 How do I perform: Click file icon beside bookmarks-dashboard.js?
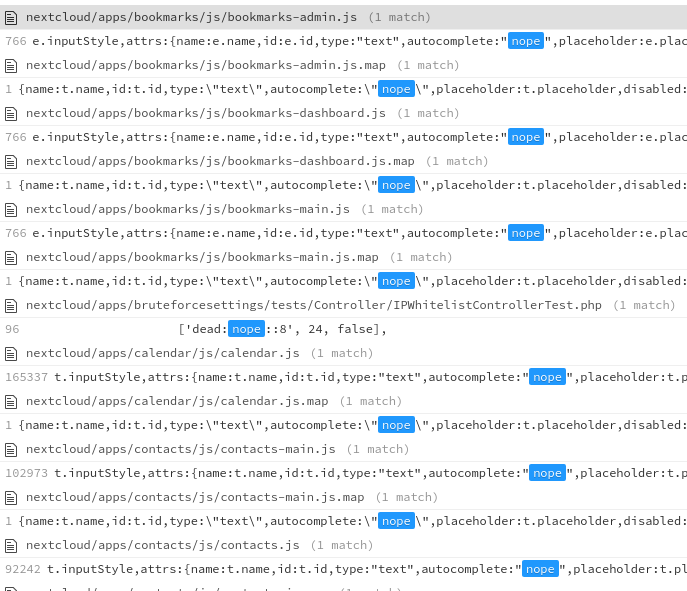[x=11, y=113]
